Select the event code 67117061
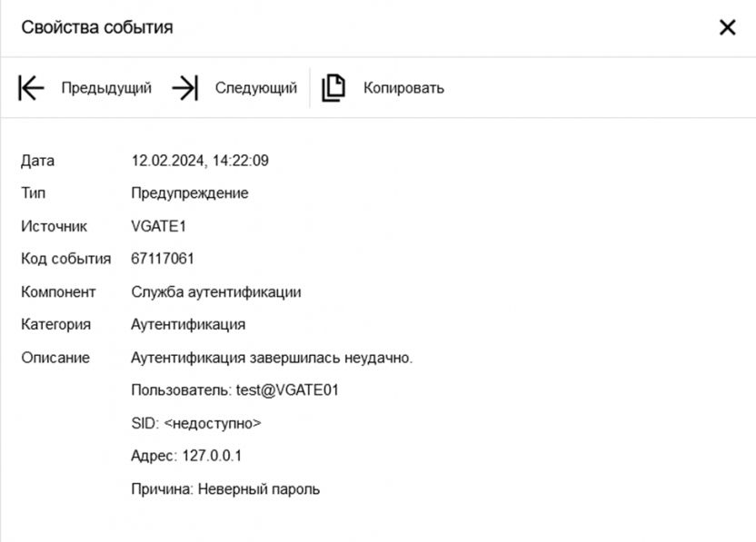This screenshot has height=542, width=756. (x=163, y=259)
